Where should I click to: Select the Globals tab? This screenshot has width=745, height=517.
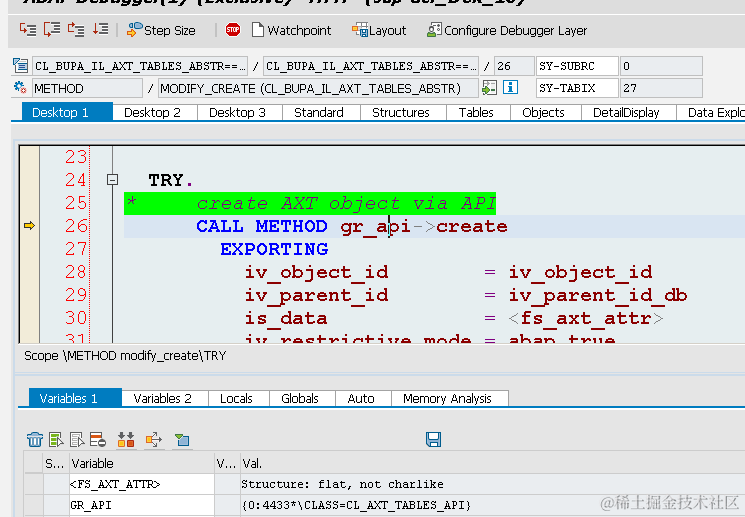[x=302, y=398]
